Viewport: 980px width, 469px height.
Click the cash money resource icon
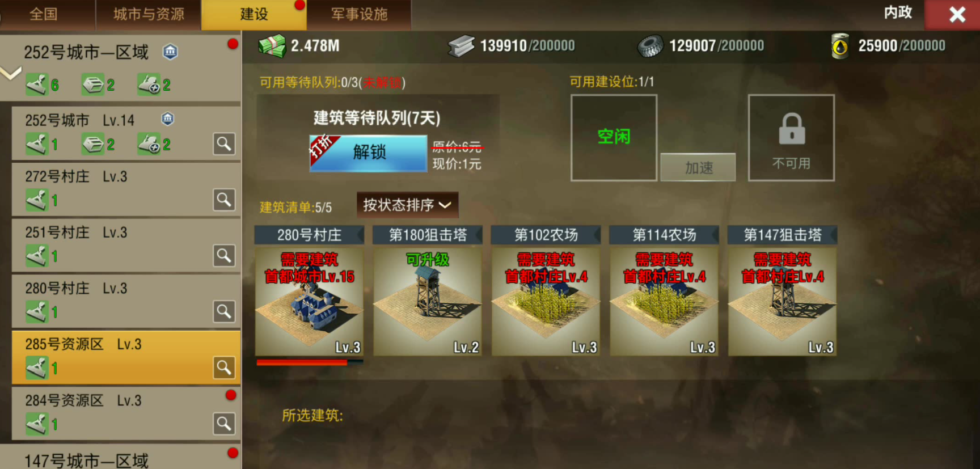[x=272, y=46]
